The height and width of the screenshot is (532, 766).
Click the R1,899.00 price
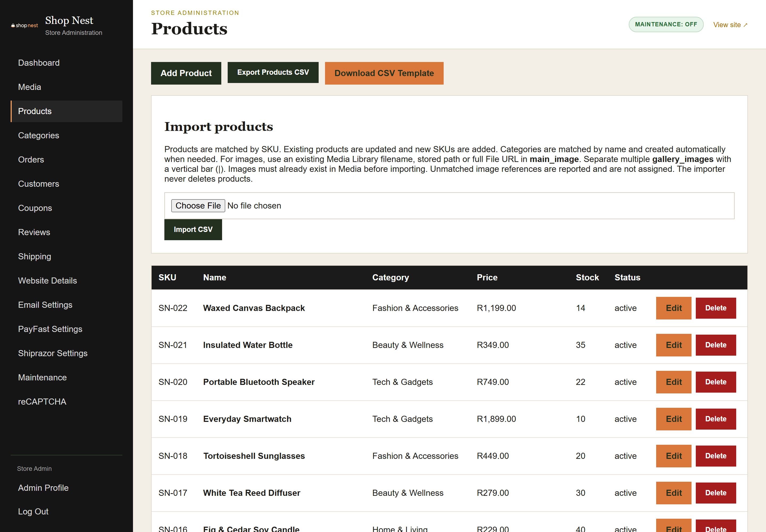[496, 419]
